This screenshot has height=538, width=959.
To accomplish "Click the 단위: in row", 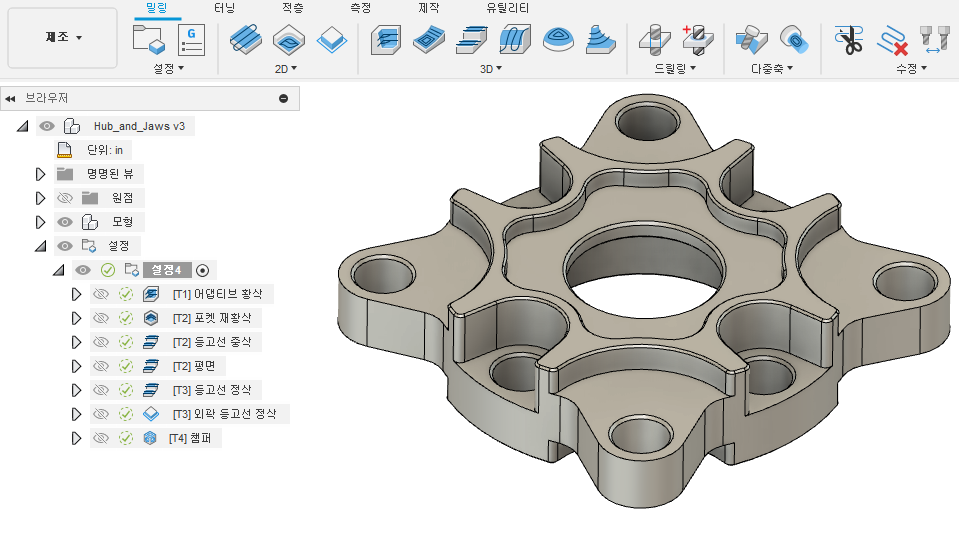I will [x=93, y=150].
